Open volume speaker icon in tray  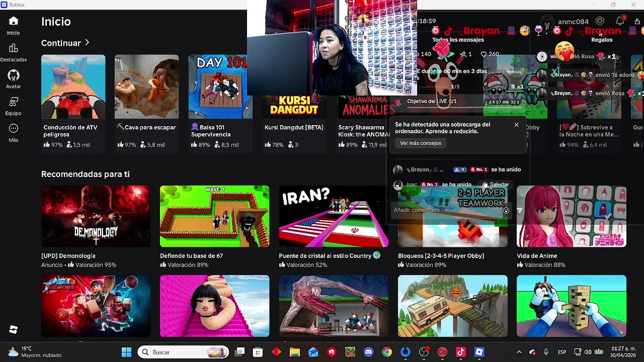(x=588, y=352)
